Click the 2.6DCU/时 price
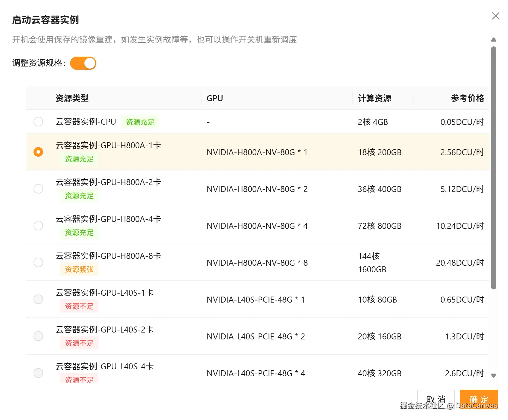The height and width of the screenshot is (420, 508). 465,373
